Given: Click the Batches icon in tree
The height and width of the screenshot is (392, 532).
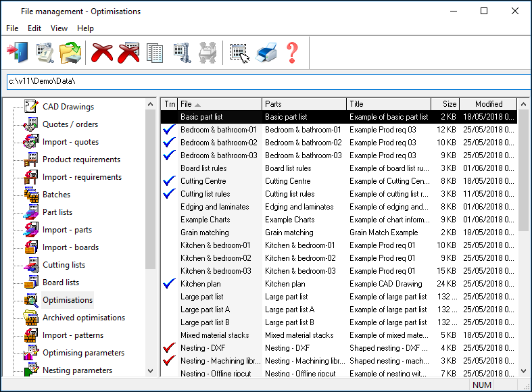Looking at the screenshot, I should [31, 195].
